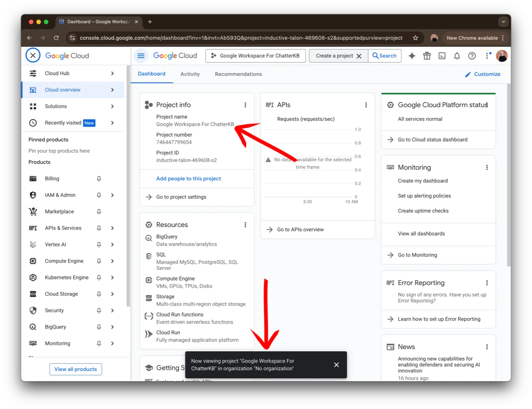Pin the Marketplace product
This screenshot has width=532, height=409.
pos(99,212)
